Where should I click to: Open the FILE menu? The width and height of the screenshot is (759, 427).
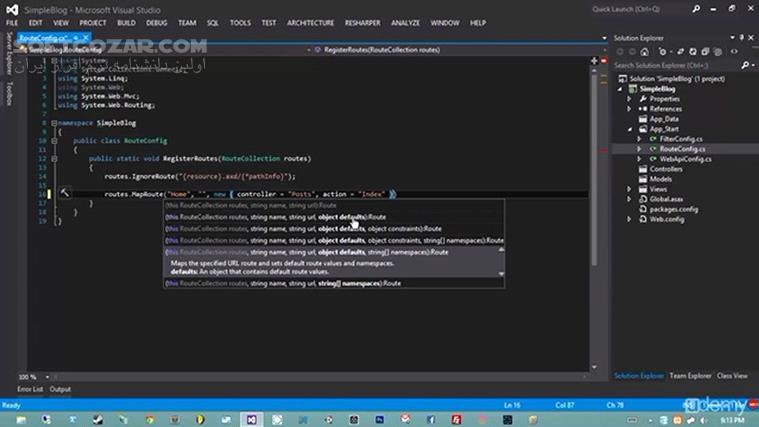[x=12, y=23]
